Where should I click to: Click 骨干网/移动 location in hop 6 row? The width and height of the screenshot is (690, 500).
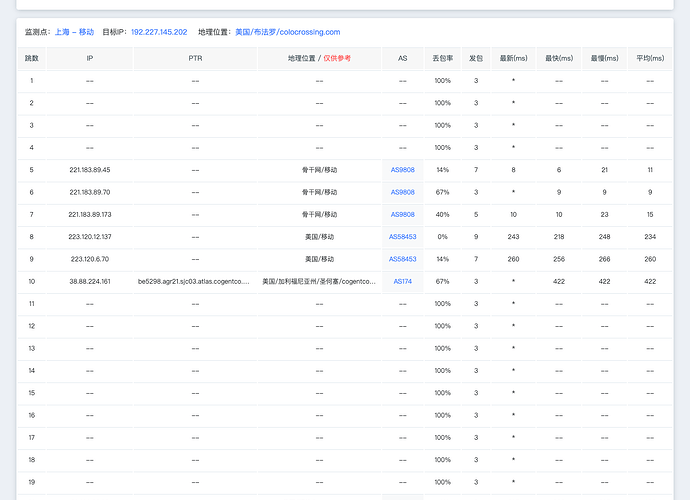[319, 192]
